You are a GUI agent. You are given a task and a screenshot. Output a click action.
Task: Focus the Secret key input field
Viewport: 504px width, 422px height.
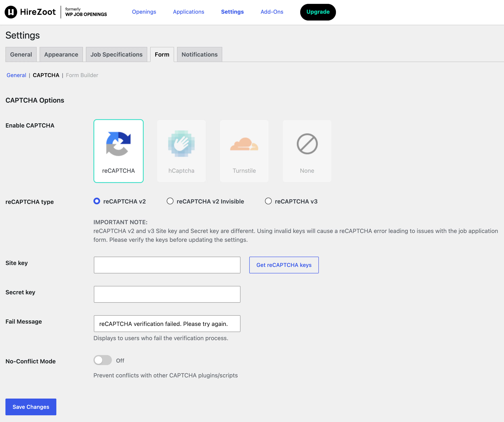click(167, 294)
